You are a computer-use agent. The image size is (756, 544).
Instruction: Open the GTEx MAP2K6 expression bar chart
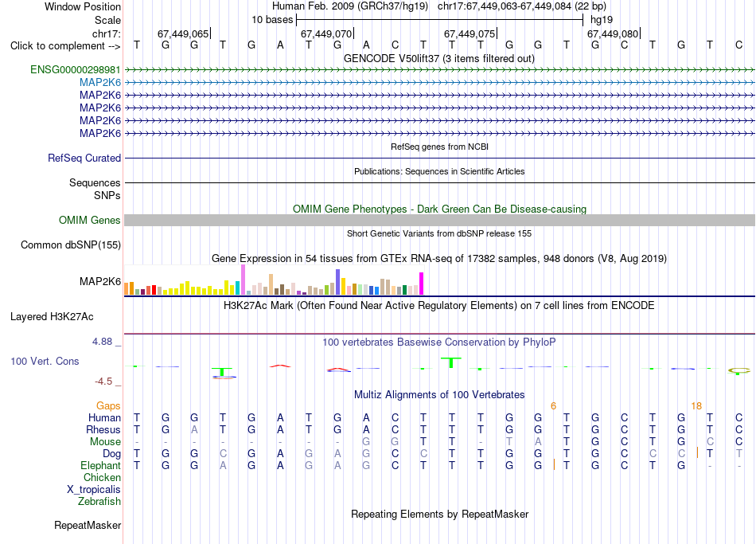click(x=274, y=280)
